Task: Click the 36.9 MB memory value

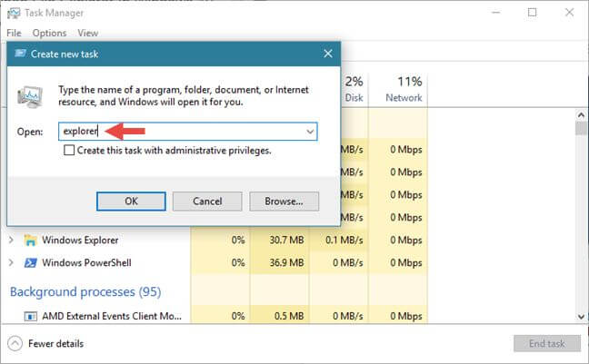Action: tap(286, 262)
